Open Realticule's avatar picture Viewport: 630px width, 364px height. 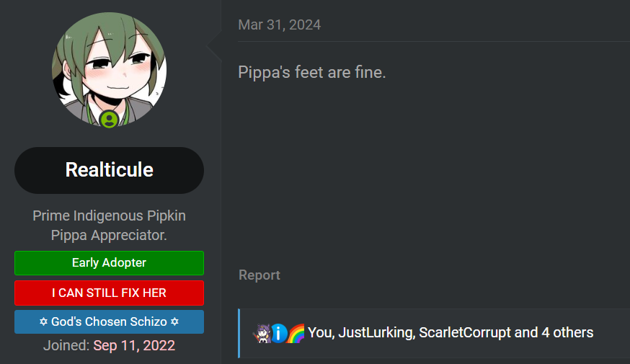click(x=110, y=69)
